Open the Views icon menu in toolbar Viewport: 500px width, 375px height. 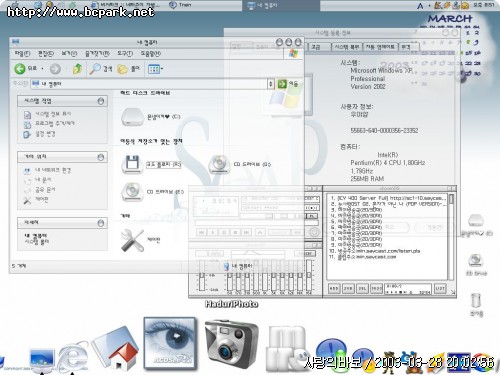pos(155,69)
